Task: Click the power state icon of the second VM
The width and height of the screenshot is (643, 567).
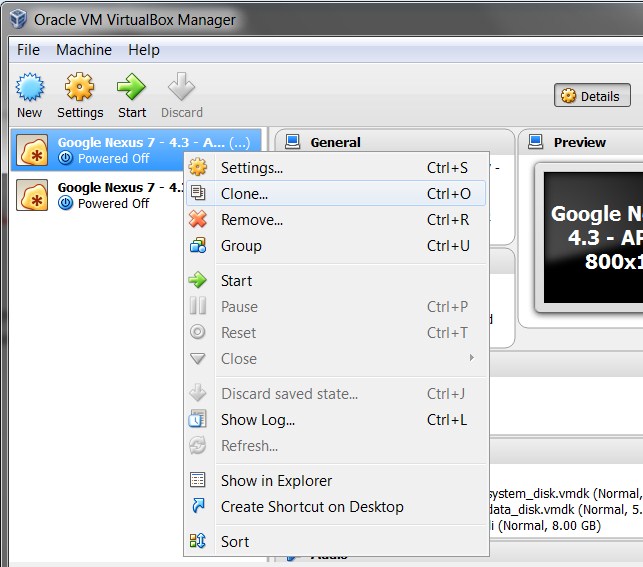Action: click(65, 203)
